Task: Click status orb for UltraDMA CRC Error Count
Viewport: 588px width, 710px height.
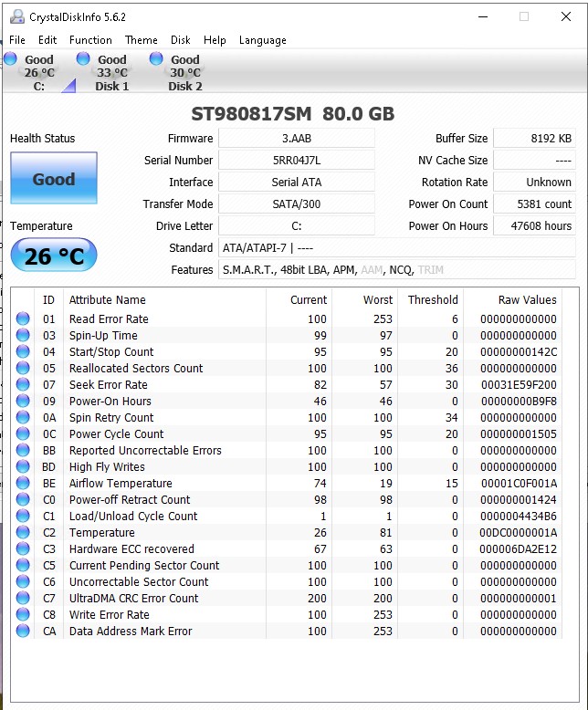Action: pyautogui.click(x=23, y=598)
